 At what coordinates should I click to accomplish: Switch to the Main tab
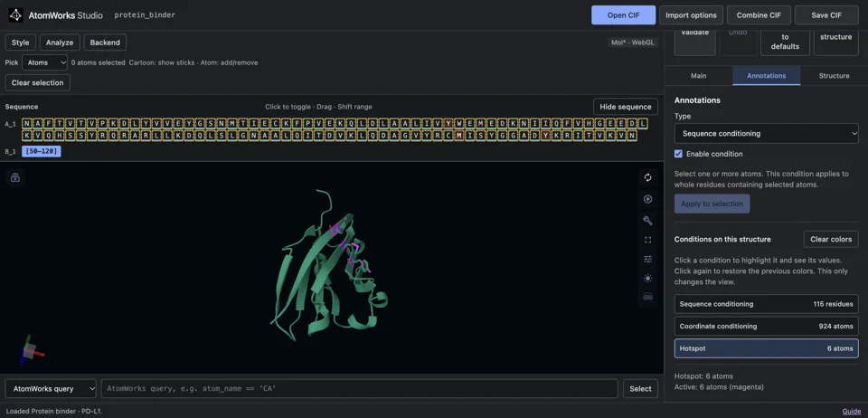699,76
